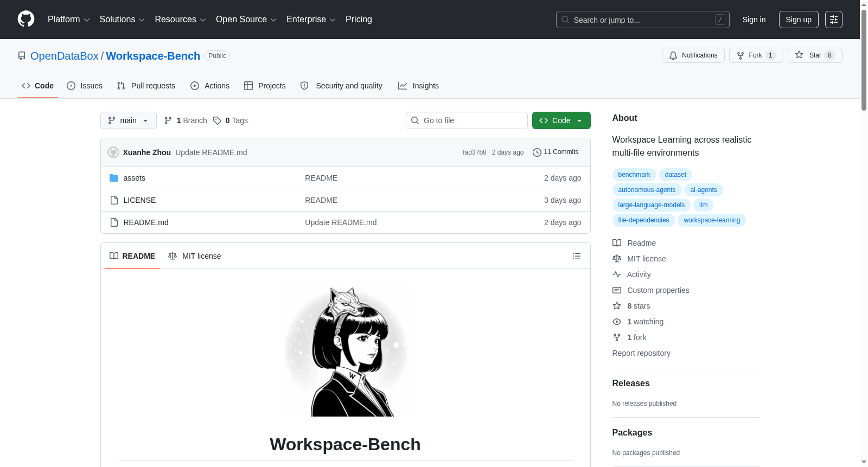Go to the GitHub homepage logo

coord(26,19)
